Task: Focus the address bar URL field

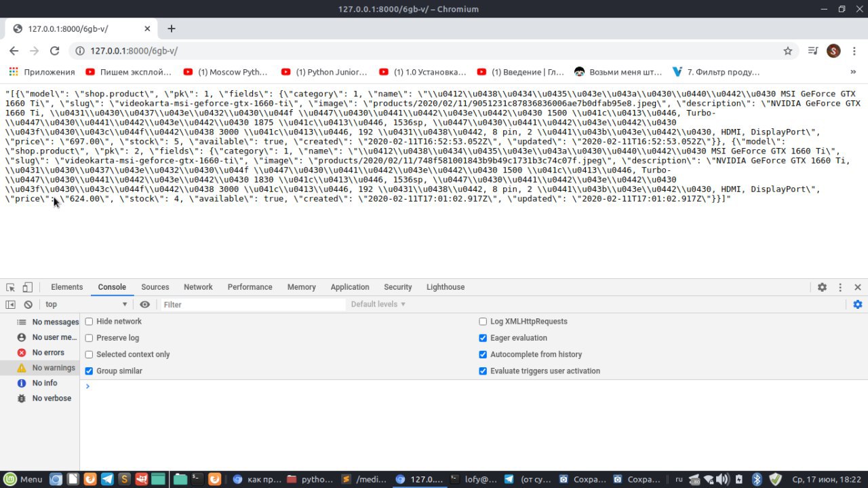Action: [434, 51]
